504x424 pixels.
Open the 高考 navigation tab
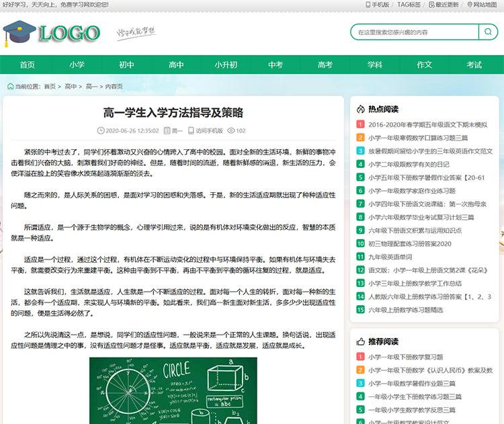(x=325, y=65)
